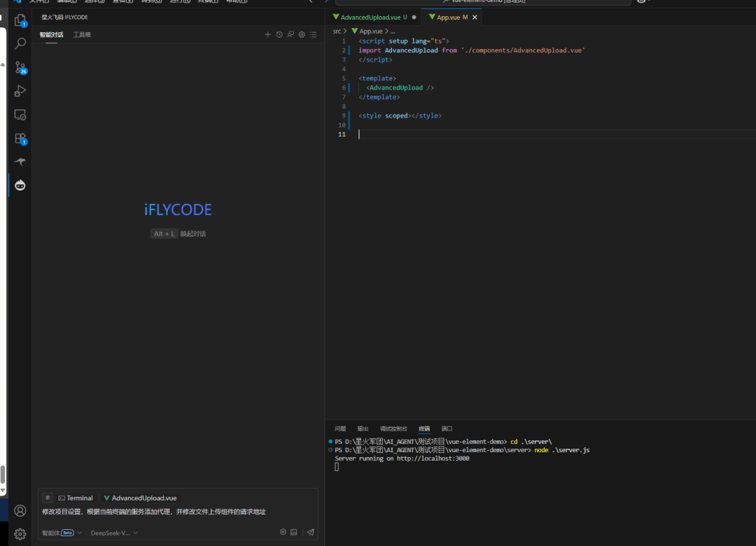Select the Terminal context chip
This screenshot has height=546, width=756.
click(x=75, y=498)
